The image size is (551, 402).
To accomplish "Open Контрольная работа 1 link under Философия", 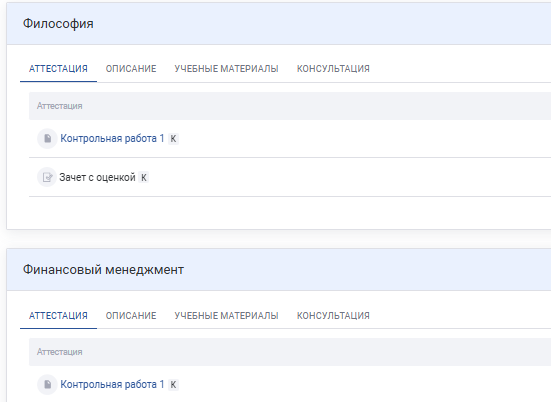I will pos(112,138).
